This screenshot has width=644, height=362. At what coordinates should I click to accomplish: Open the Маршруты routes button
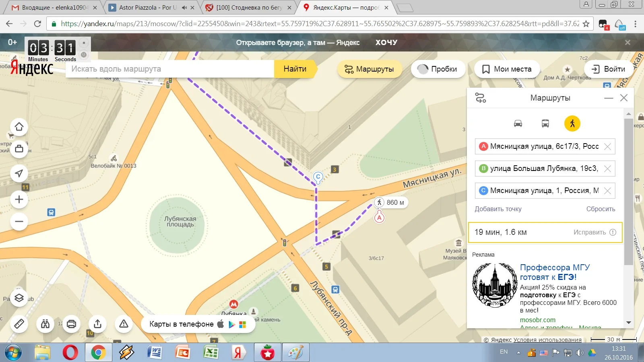(369, 69)
